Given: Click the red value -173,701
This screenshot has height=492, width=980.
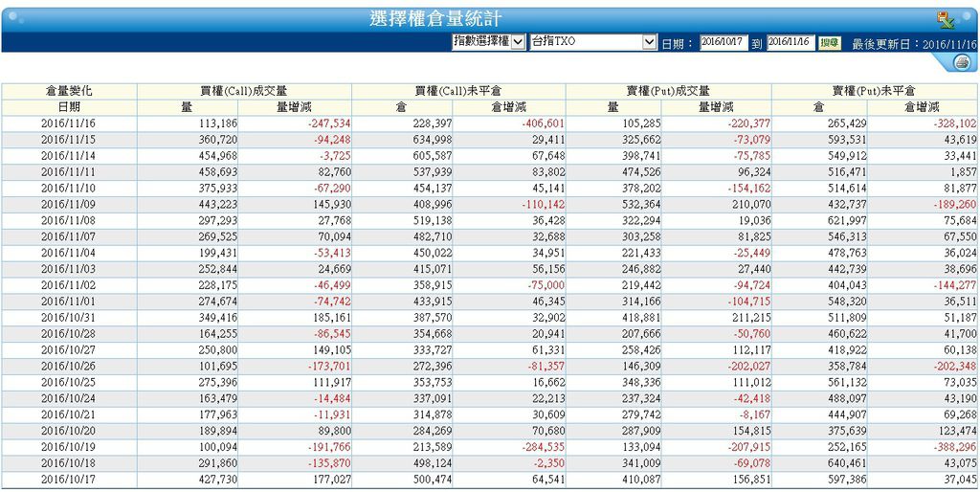Looking at the screenshot, I should coord(329,367).
